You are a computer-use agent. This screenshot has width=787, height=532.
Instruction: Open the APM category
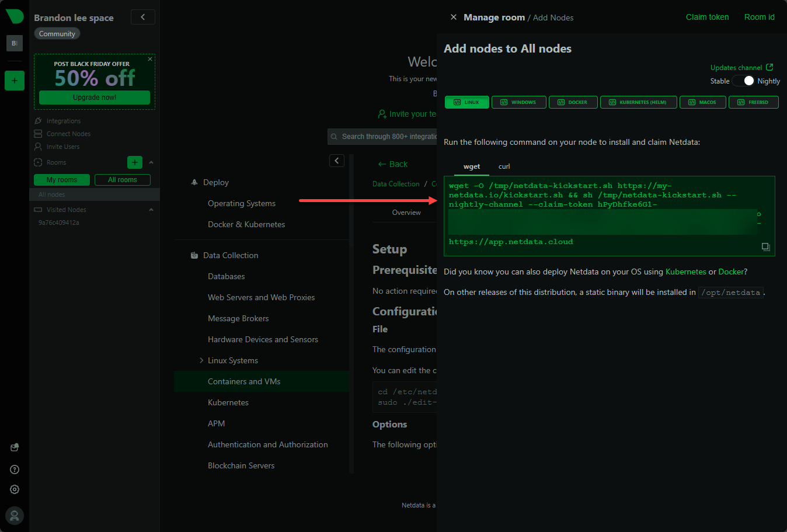(216, 423)
